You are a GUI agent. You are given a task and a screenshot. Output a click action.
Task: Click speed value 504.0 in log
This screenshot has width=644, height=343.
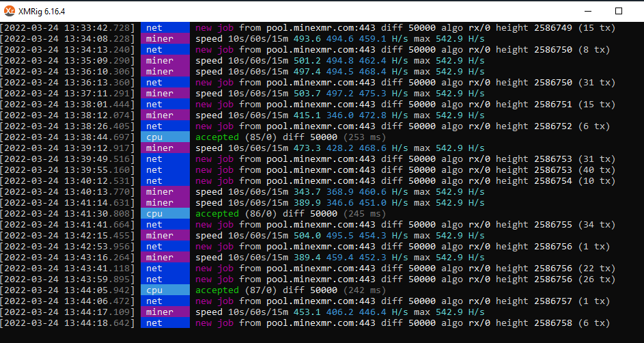click(307, 236)
